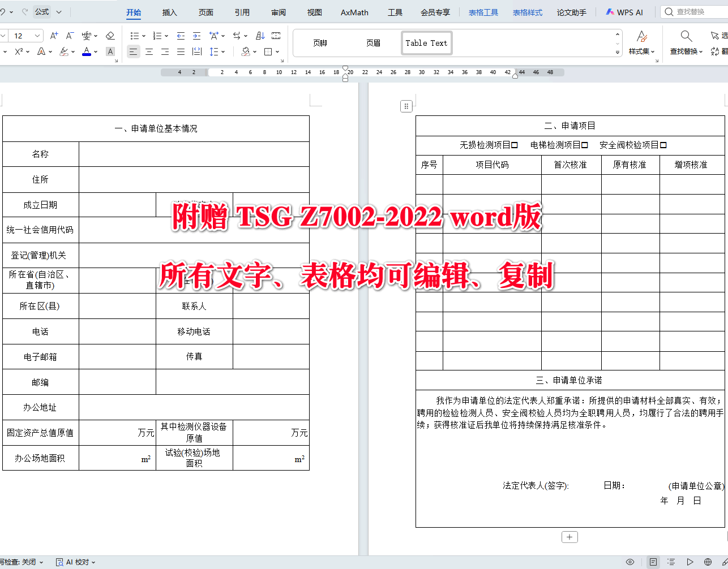Expand the numbered list options arrow
This screenshot has width=728, height=569.
click(166, 36)
